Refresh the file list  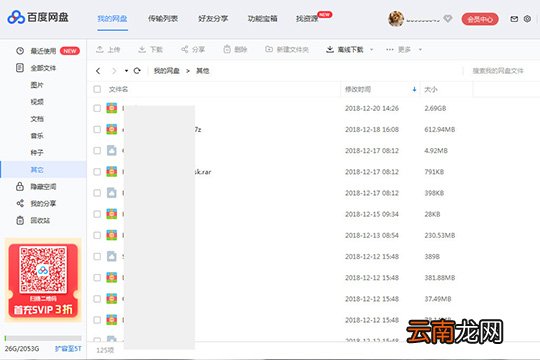[x=137, y=71]
